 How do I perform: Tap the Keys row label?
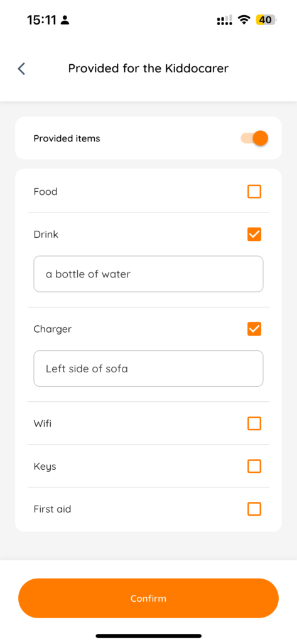pos(45,467)
